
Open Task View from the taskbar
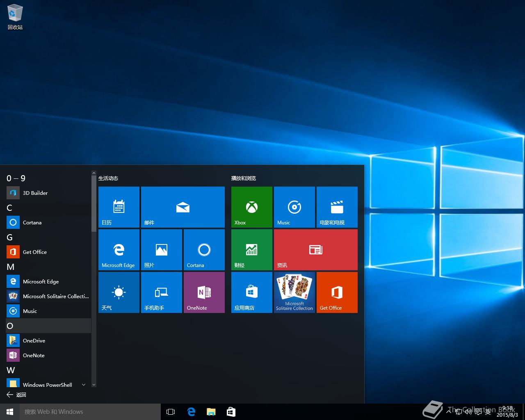point(171,412)
